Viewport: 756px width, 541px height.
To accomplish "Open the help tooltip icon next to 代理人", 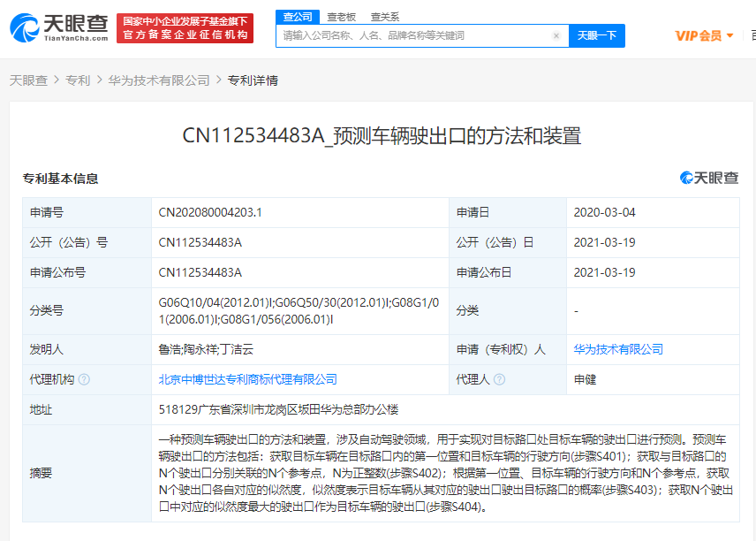I will pyautogui.click(x=497, y=379).
